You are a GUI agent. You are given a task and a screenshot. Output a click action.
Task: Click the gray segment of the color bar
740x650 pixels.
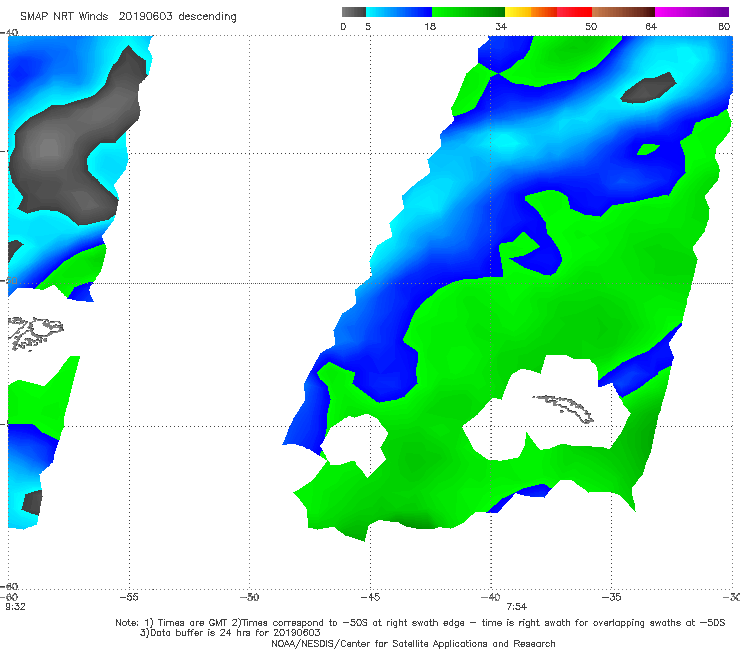pos(354,12)
